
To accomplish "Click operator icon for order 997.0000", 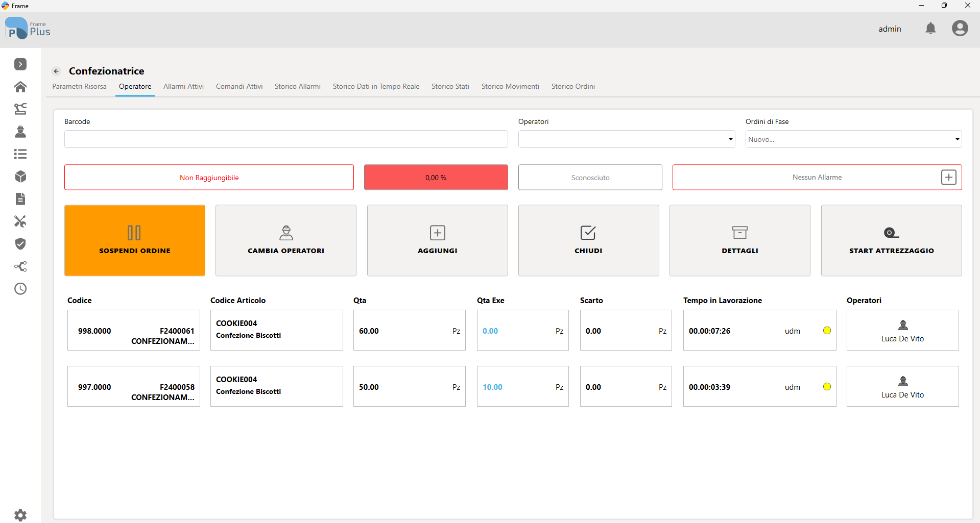I will pyautogui.click(x=903, y=381).
